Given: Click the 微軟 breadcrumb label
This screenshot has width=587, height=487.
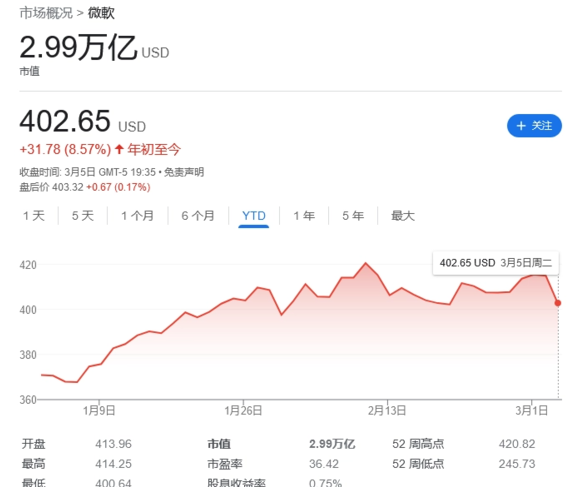Looking at the screenshot, I should [101, 13].
